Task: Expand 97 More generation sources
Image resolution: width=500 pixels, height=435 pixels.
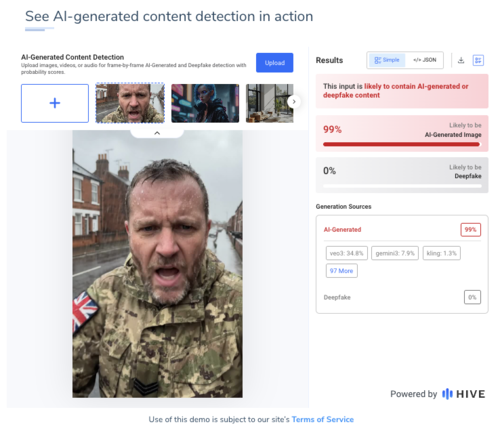Action: 342,271
